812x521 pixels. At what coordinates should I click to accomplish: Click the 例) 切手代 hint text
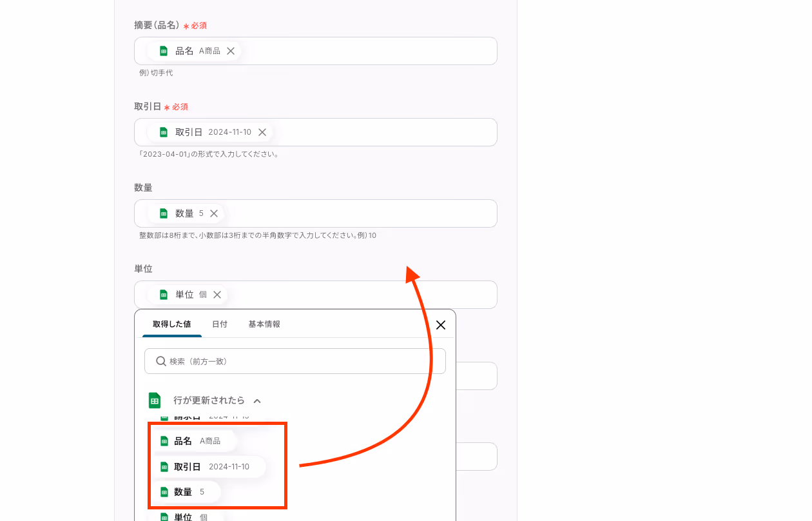(x=156, y=73)
